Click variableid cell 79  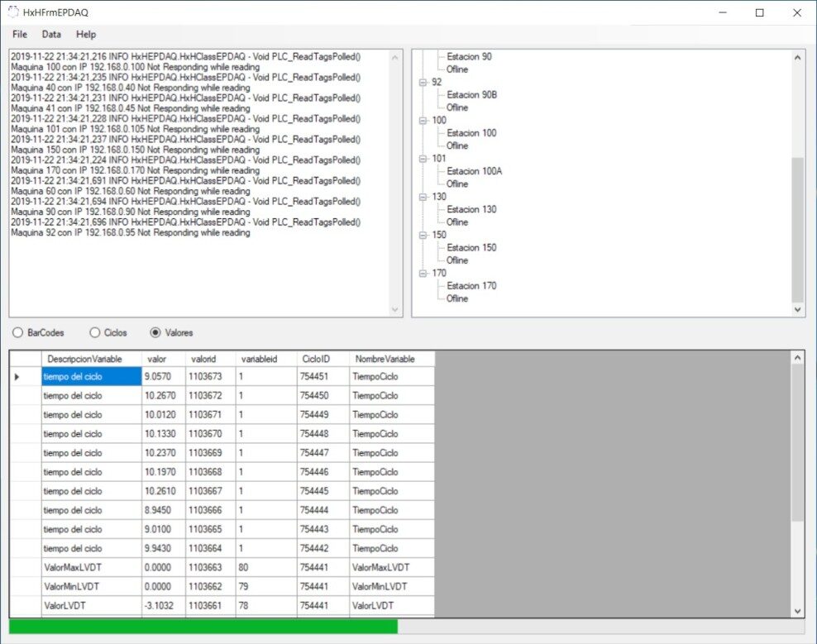point(266,587)
